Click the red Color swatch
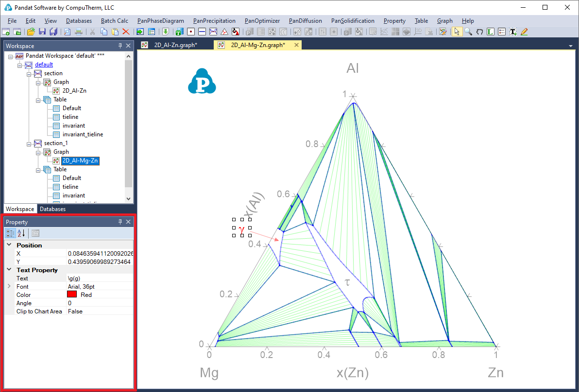The image size is (579, 392). (72, 295)
